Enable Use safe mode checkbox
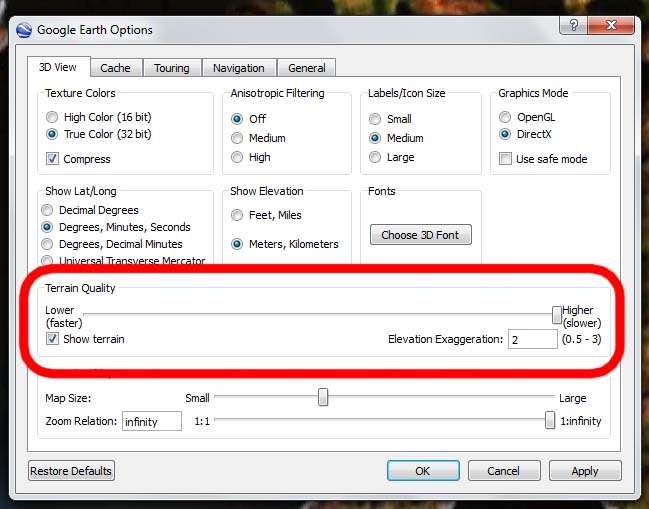The width and height of the screenshot is (649, 509). (x=505, y=158)
